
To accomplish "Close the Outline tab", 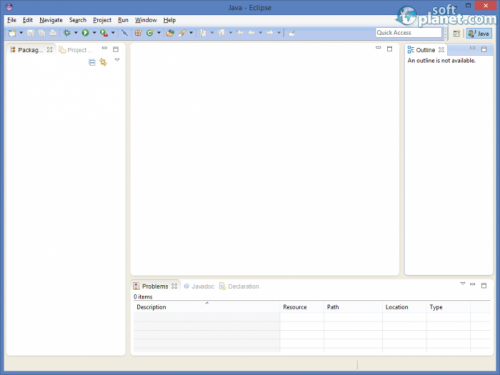I will [441, 50].
